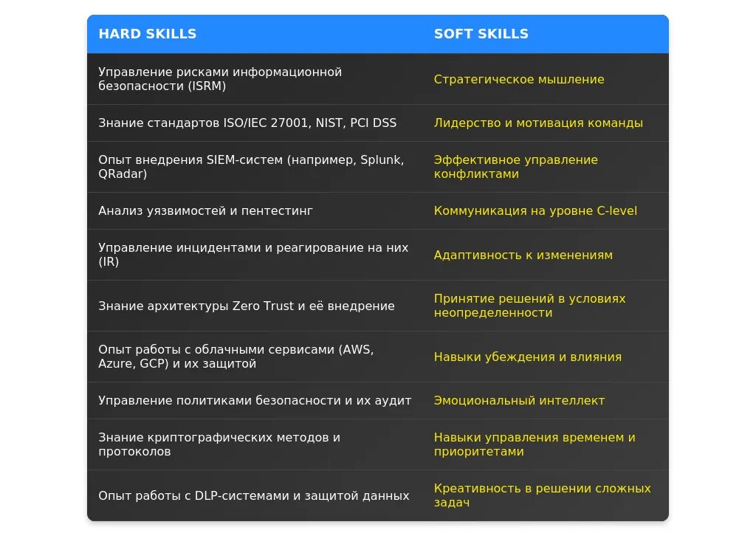Click 'Лидерство и мотивация команды' cell
The image size is (756, 536).
point(546,123)
